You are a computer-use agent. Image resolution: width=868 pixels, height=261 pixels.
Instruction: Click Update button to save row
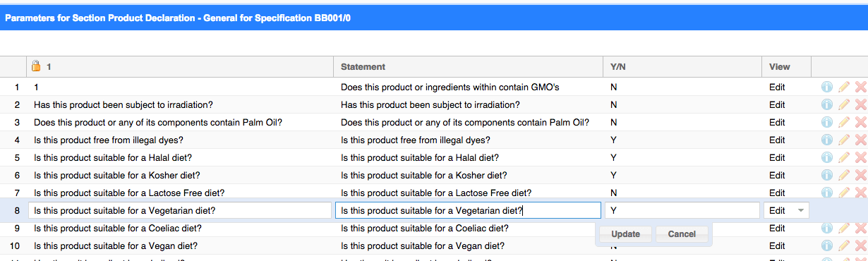(x=625, y=234)
